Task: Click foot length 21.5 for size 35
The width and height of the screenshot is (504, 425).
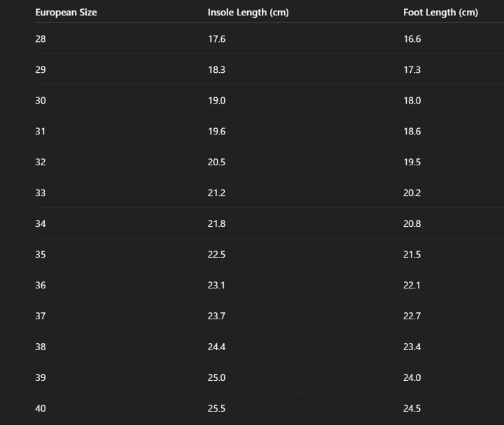Action: pyautogui.click(x=412, y=255)
